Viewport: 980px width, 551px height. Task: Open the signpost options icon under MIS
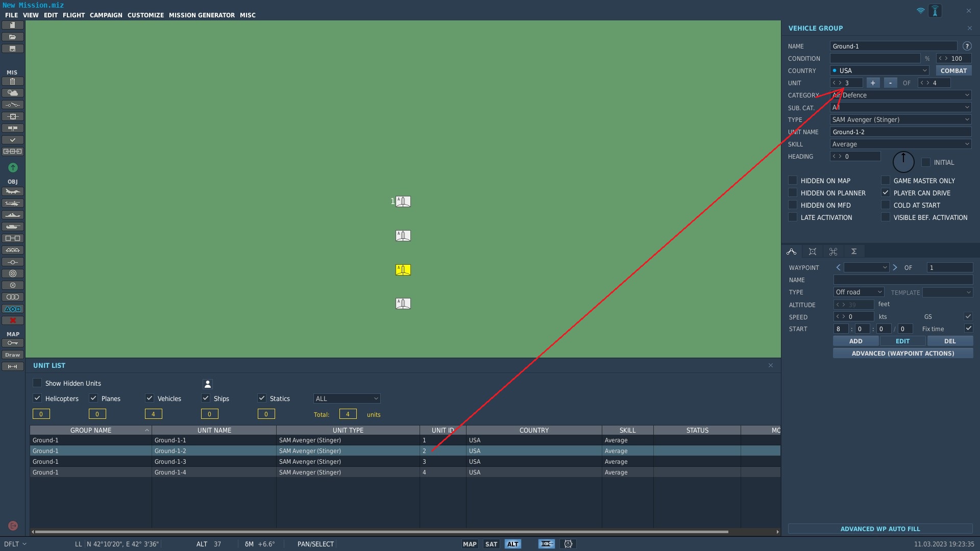pos(12,128)
